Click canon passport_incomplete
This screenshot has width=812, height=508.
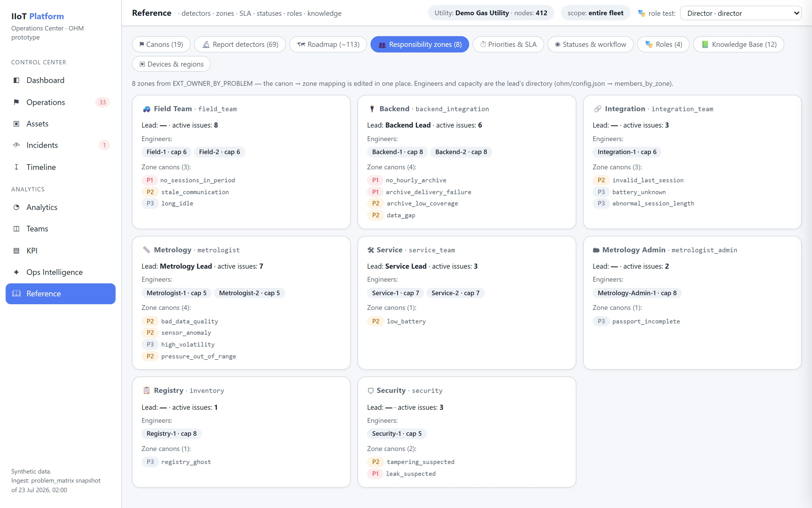click(646, 321)
